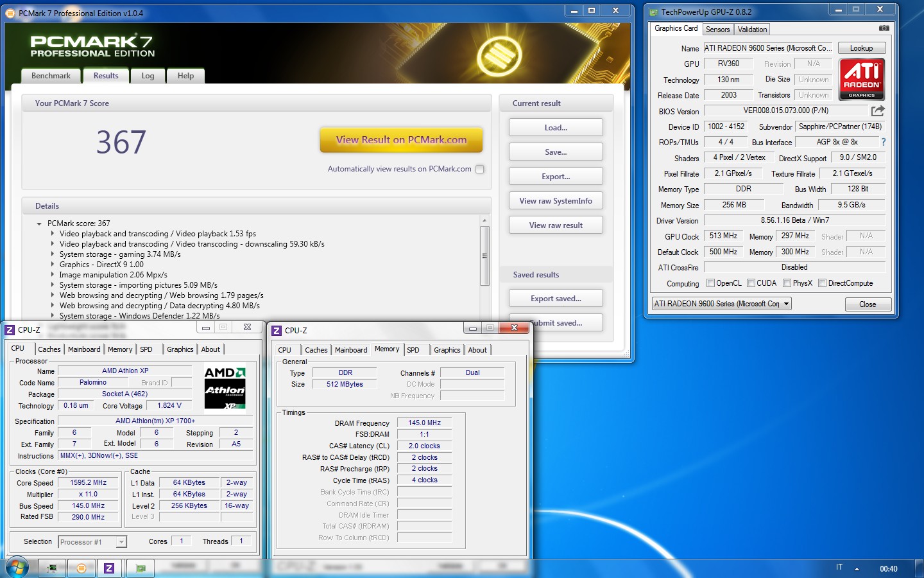Open the GPU-Z taskbar icon

[x=141, y=568]
